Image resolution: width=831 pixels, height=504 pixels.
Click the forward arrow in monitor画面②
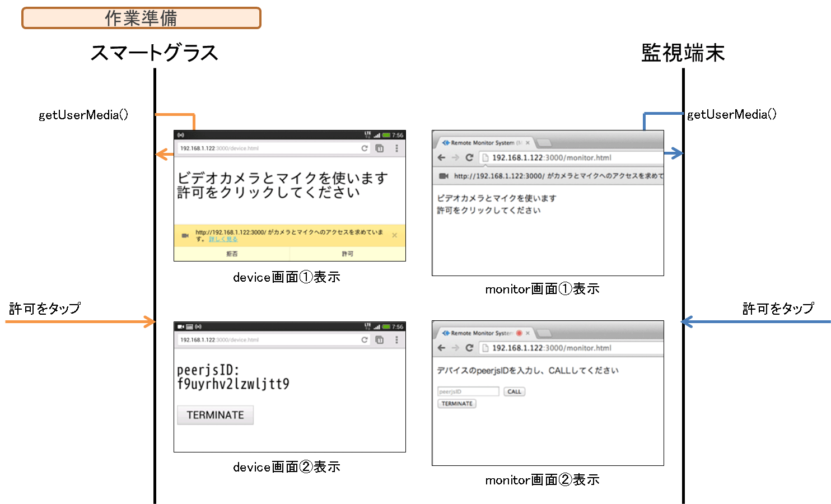(455, 348)
